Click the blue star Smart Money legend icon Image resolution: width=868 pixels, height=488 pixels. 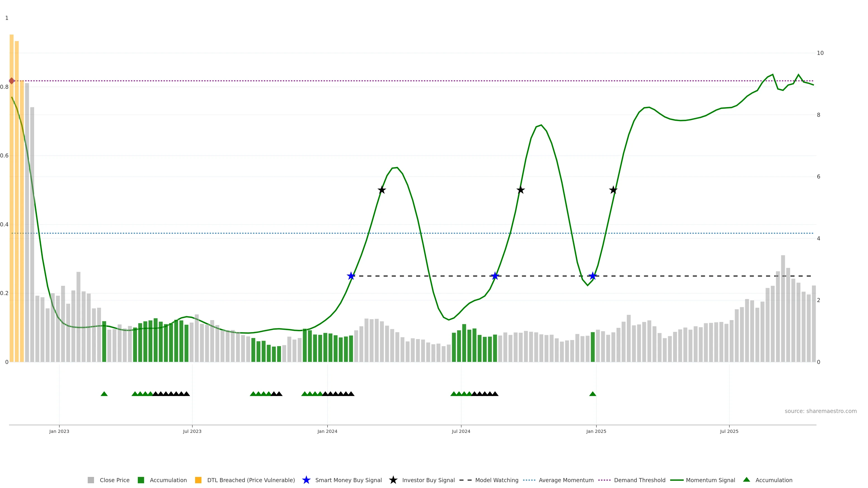(306, 480)
